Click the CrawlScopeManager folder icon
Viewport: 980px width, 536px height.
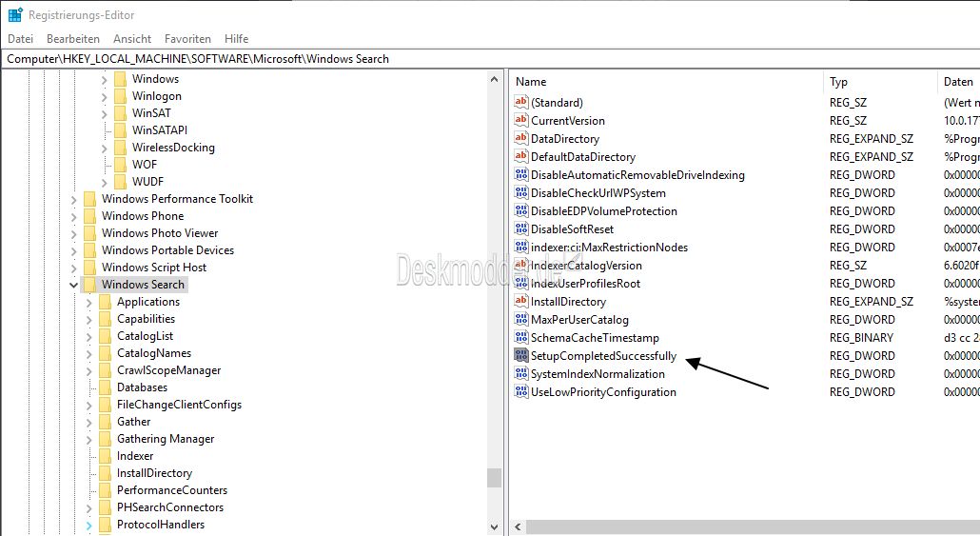(x=105, y=370)
